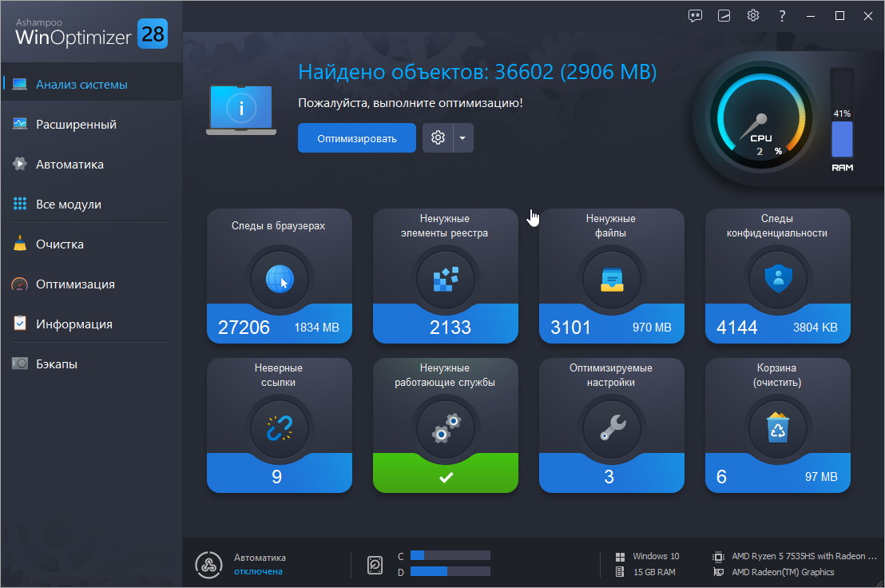
Task: Select Анализ системы in the sidebar
Action: tap(91, 85)
